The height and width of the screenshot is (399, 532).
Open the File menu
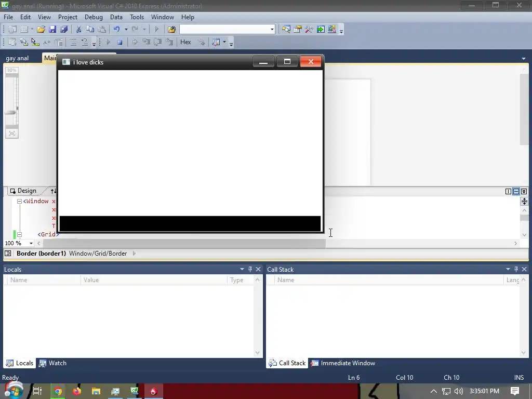pos(8,17)
